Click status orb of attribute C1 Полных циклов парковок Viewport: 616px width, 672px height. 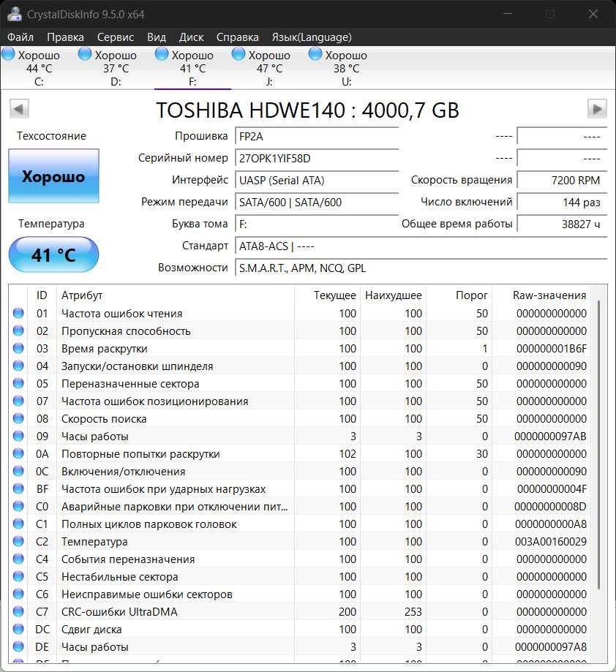(x=18, y=524)
